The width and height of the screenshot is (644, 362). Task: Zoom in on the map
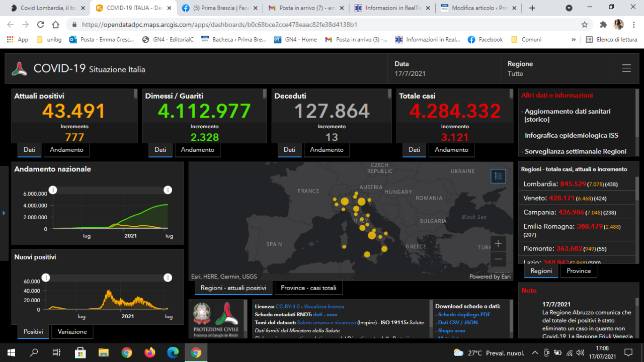(x=498, y=244)
